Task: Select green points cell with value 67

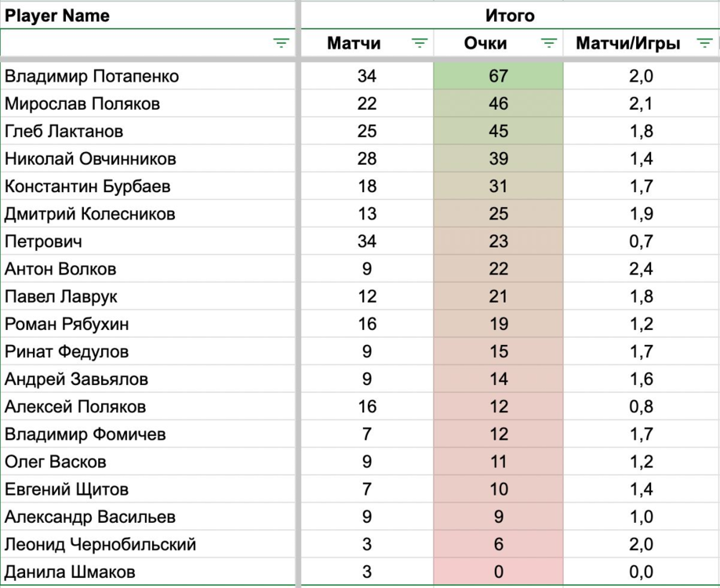Action: click(498, 76)
